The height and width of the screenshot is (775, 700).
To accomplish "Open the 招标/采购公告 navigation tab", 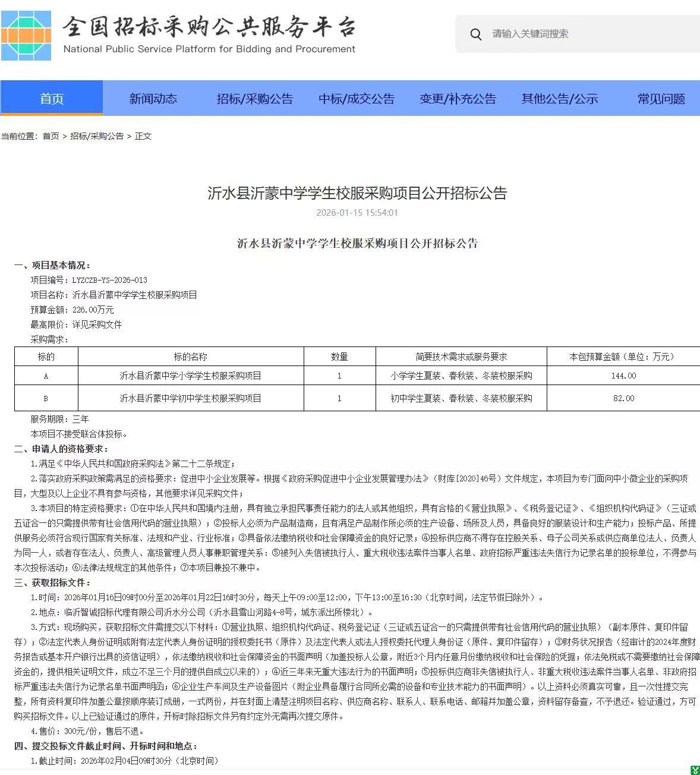I will click(x=255, y=99).
